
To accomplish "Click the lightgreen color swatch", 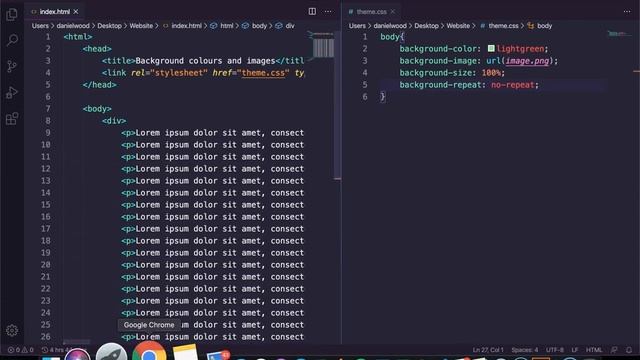I will 491,49.
